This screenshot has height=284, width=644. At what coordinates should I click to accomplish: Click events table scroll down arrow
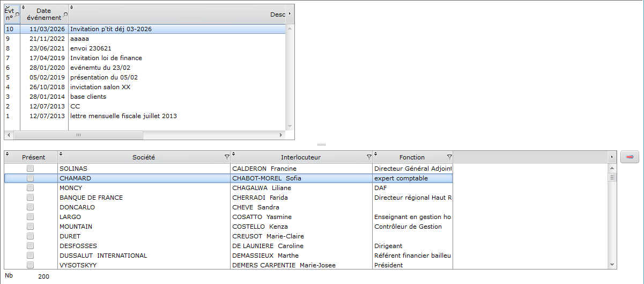290,126
